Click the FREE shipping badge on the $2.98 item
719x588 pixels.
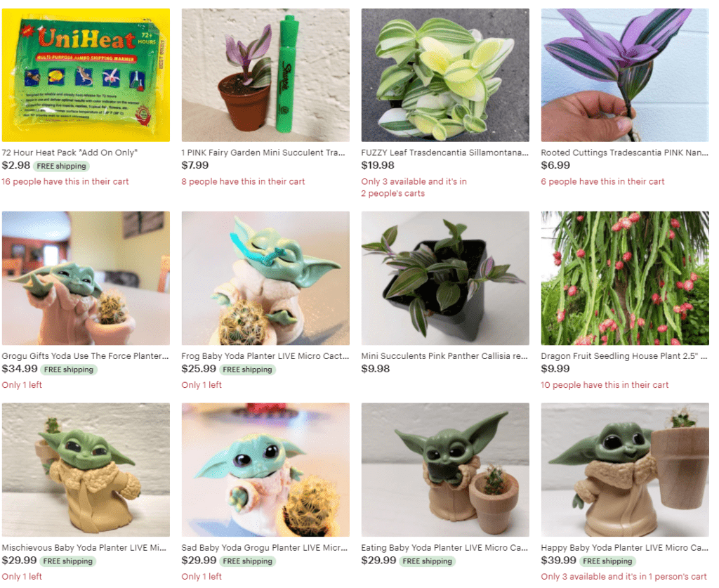click(62, 166)
